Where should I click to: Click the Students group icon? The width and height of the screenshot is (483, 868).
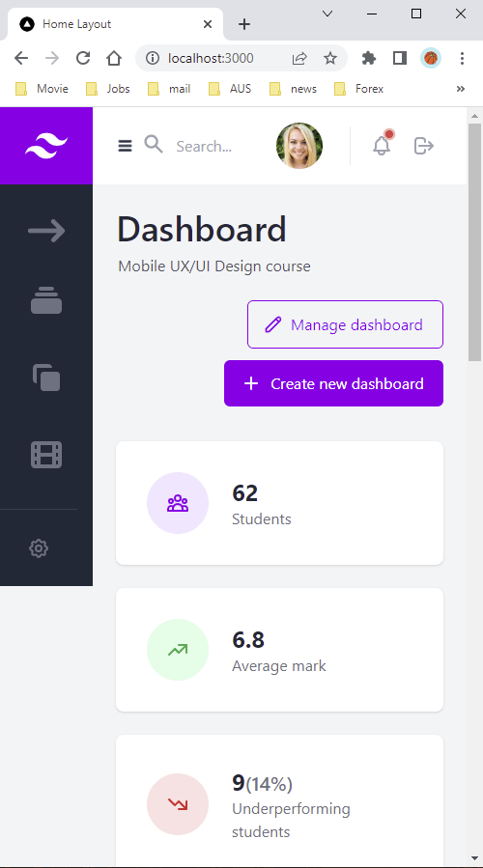click(x=178, y=503)
